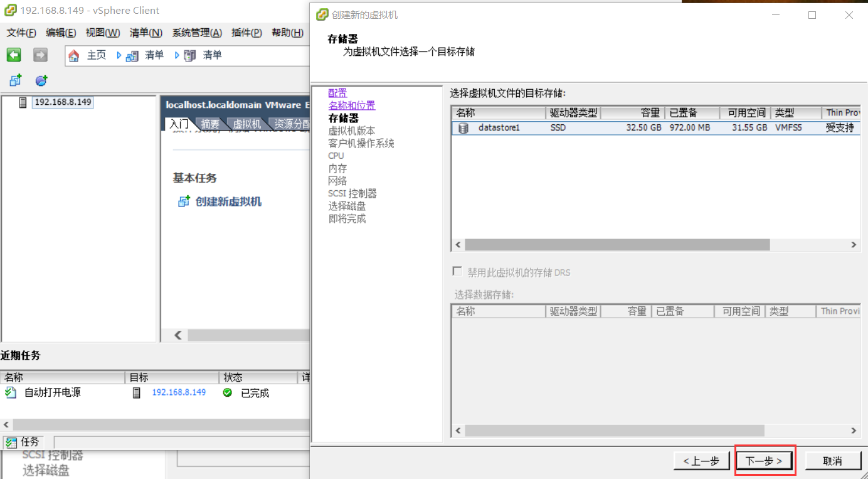Sort by 名称 column in upper table
Image resolution: width=868 pixels, height=479 pixels.
tap(499, 113)
